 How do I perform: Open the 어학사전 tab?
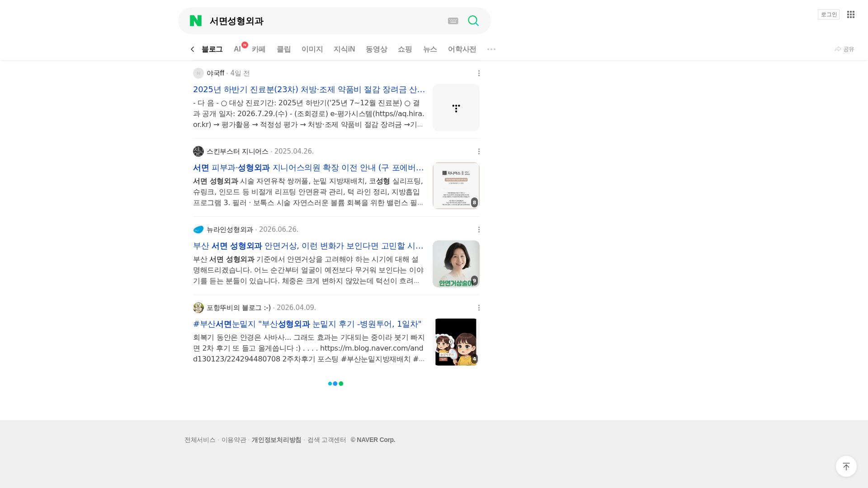(462, 49)
